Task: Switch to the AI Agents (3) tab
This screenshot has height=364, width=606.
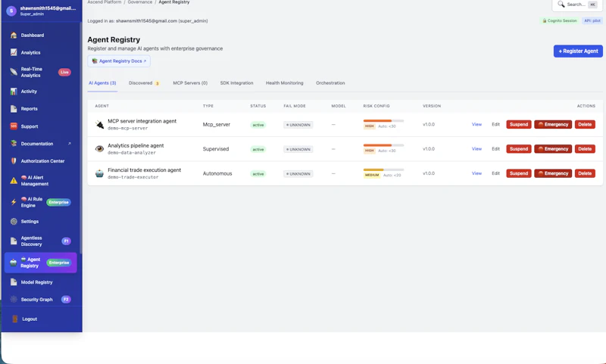Action: (x=102, y=83)
